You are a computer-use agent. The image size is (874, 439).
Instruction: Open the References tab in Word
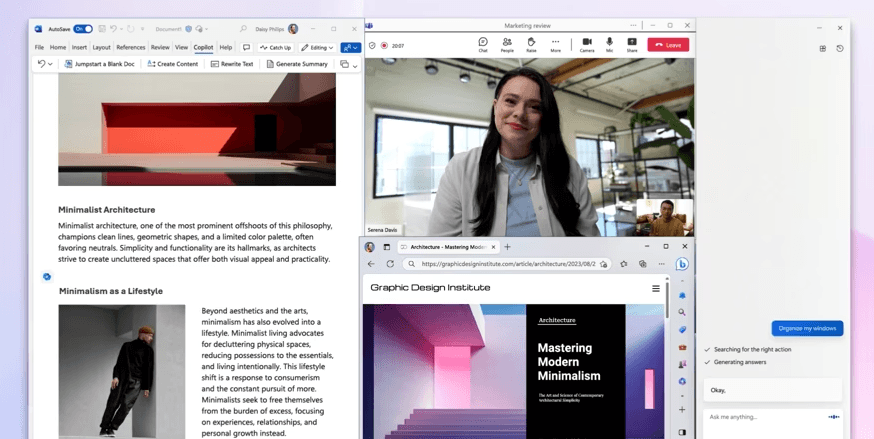[x=130, y=47]
